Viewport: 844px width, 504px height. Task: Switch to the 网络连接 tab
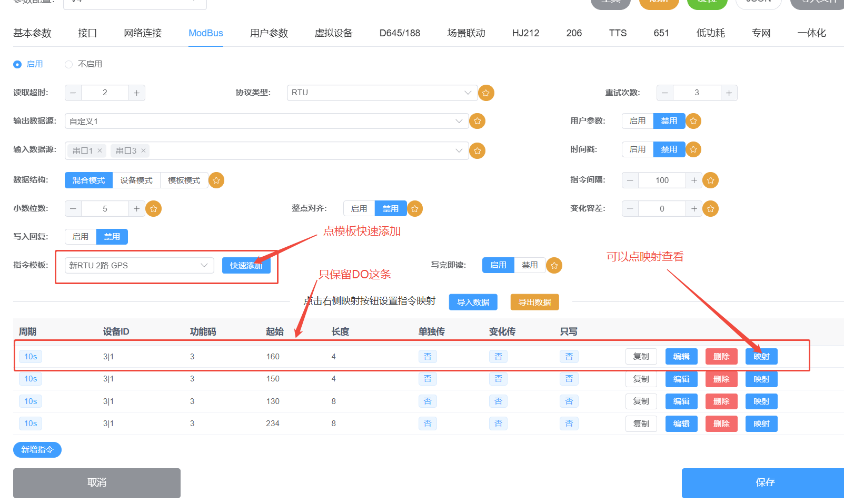(x=143, y=33)
